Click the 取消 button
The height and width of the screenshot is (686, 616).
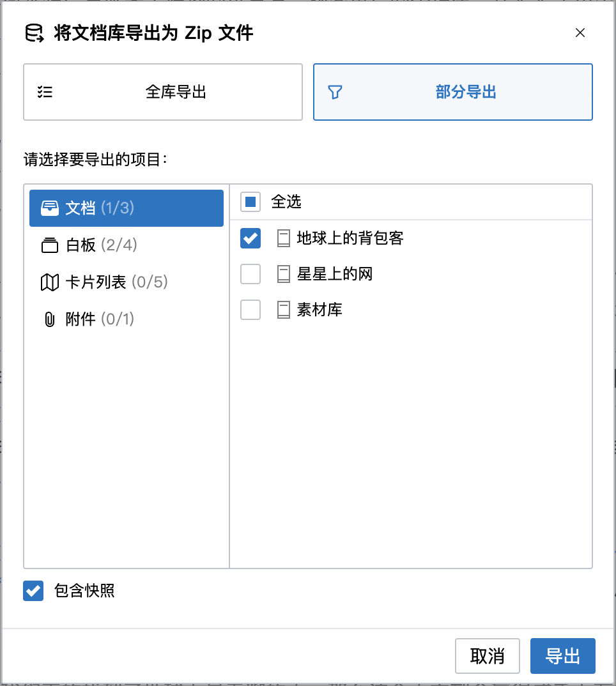click(488, 656)
